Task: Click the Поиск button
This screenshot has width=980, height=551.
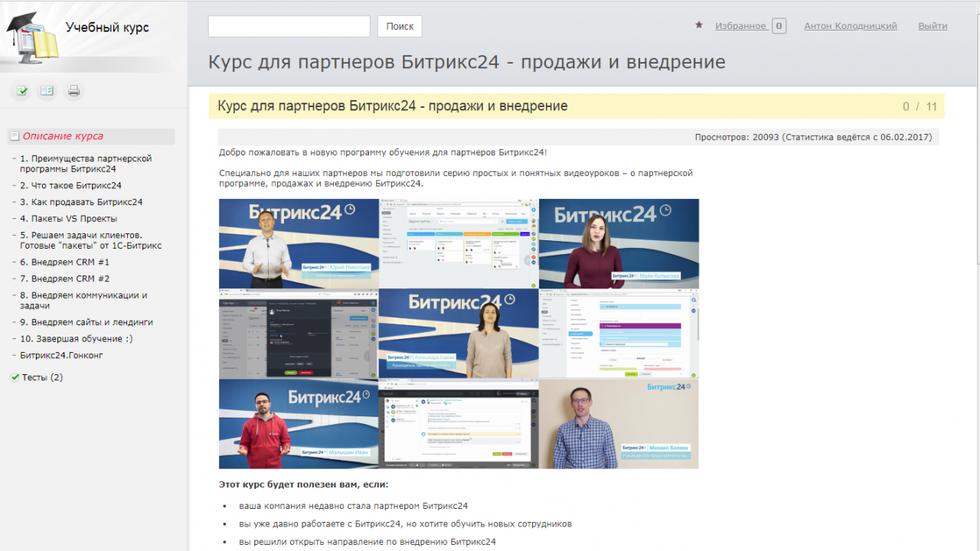Action: pyautogui.click(x=400, y=26)
